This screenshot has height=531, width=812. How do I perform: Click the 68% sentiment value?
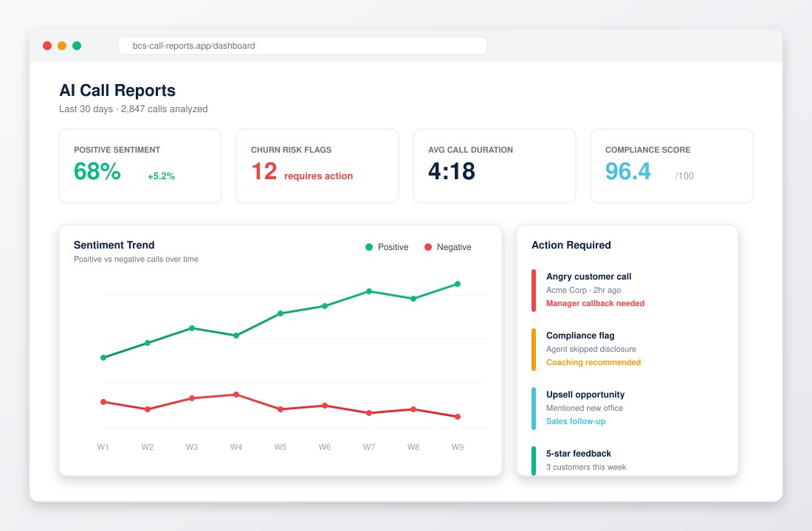(x=97, y=171)
